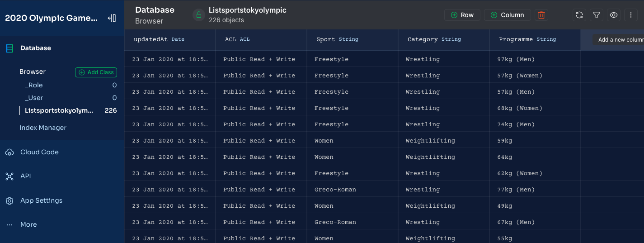Open the Index Manager
644x243 pixels.
coord(43,128)
